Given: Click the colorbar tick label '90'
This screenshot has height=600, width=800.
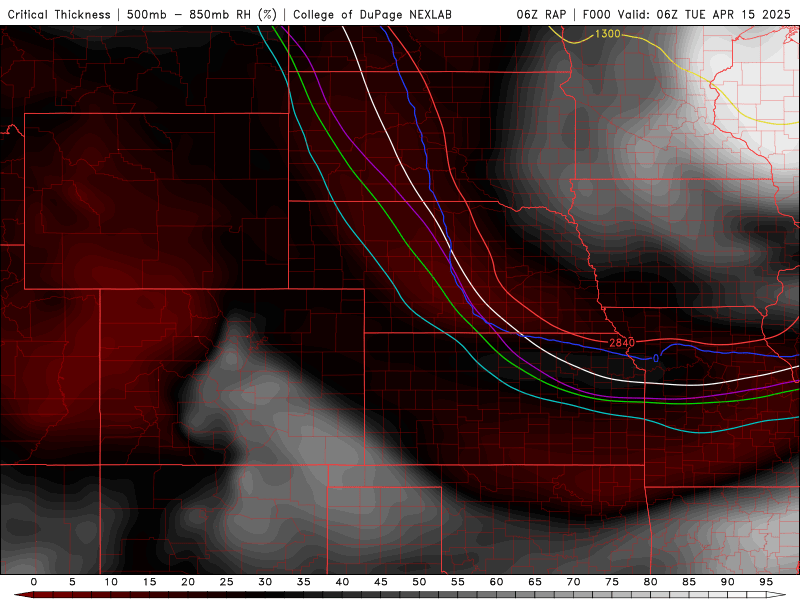Looking at the screenshot, I should click(727, 582).
